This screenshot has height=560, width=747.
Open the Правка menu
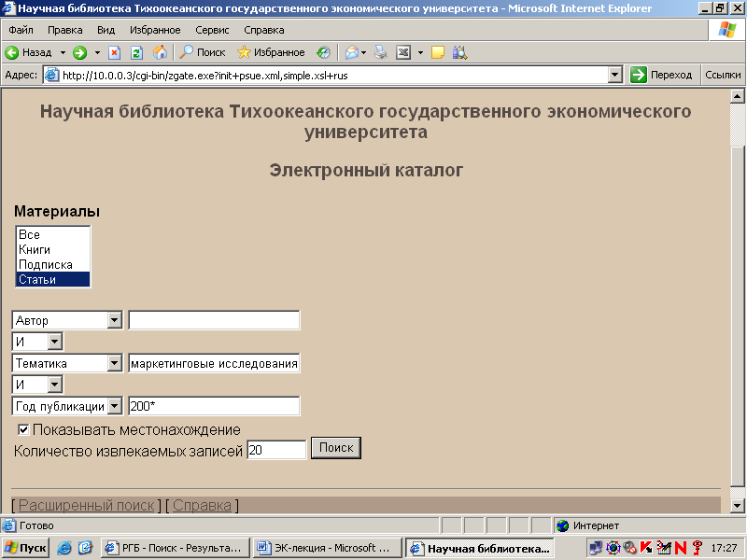pos(64,30)
